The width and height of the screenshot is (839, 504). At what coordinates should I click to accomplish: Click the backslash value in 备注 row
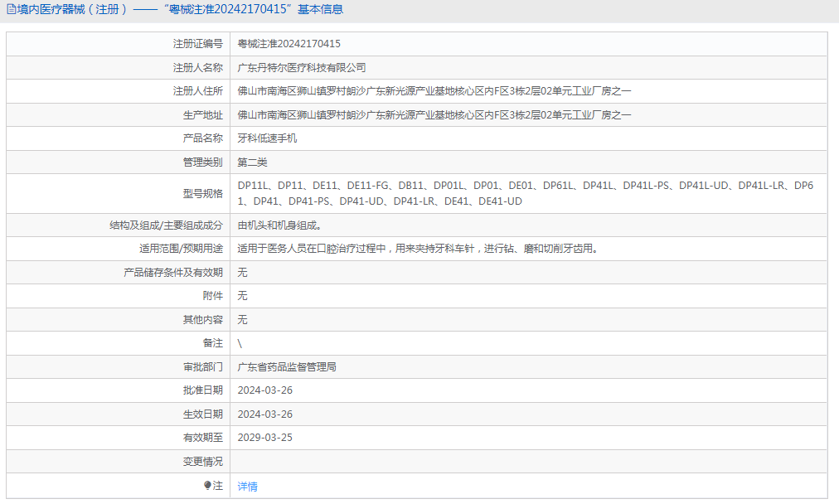240,343
